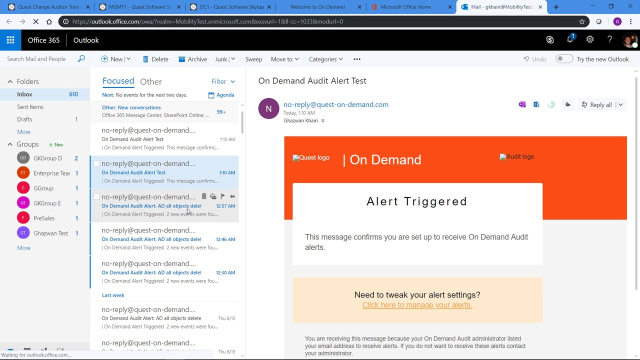This screenshot has width=640, height=360.
Task: Open the Move to dropdown
Action: [284, 59]
